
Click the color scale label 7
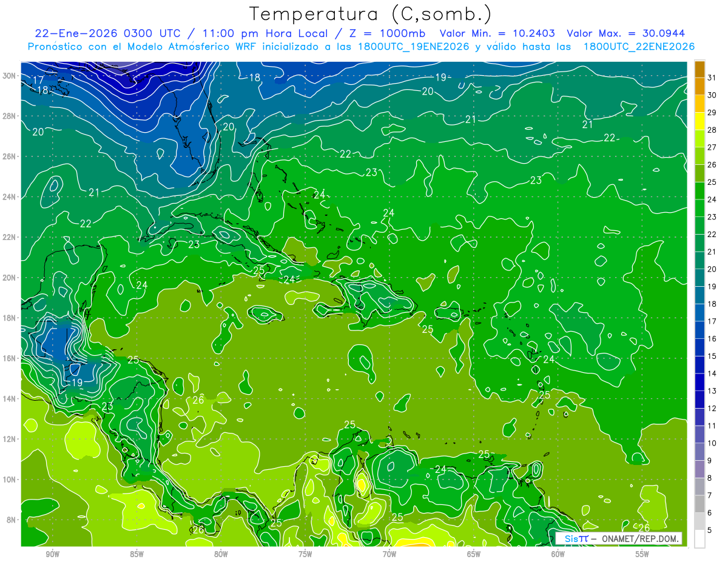point(710,495)
